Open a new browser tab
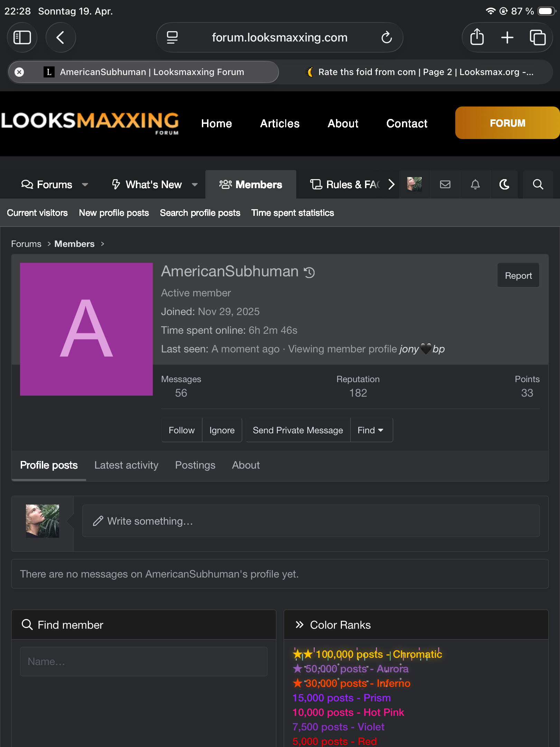560x747 pixels. [x=507, y=37]
